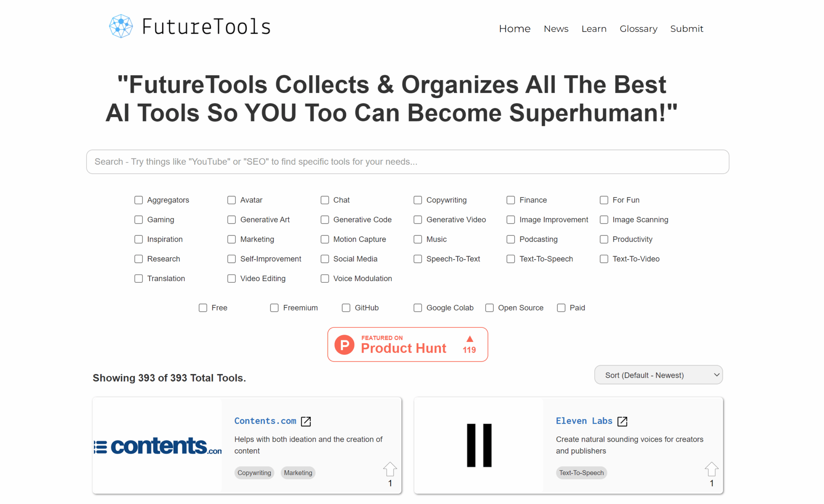The width and height of the screenshot is (824, 504).
Task: Check the Free pricing filter
Action: pyautogui.click(x=203, y=308)
